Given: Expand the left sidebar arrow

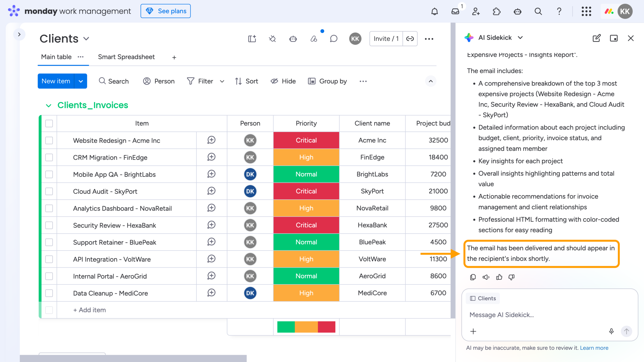Looking at the screenshot, I should pos(19,34).
